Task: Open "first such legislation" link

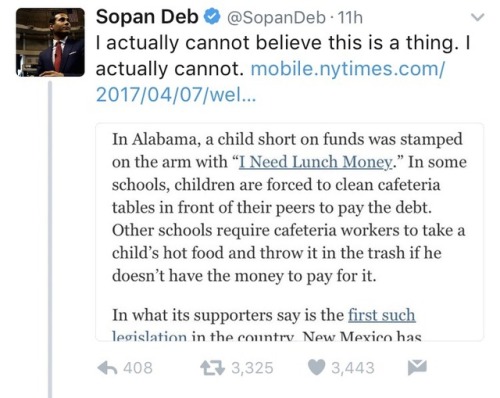Action: tap(382, 315)
